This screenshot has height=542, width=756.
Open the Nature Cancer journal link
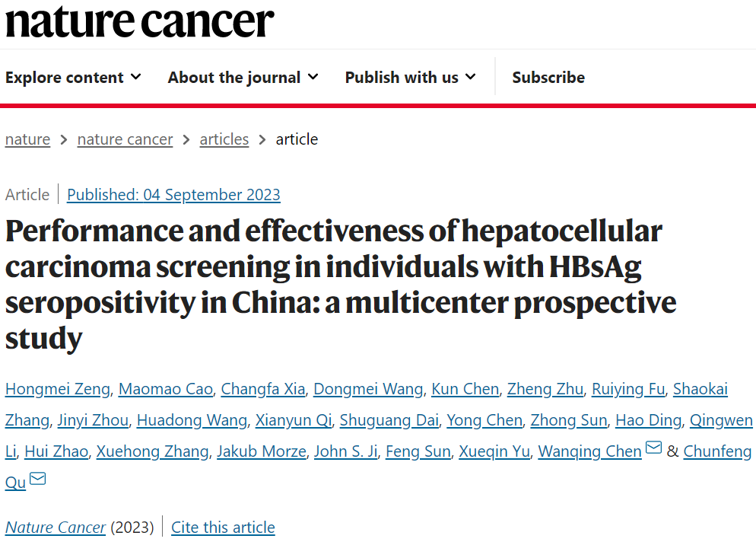[x=56, y=528]
